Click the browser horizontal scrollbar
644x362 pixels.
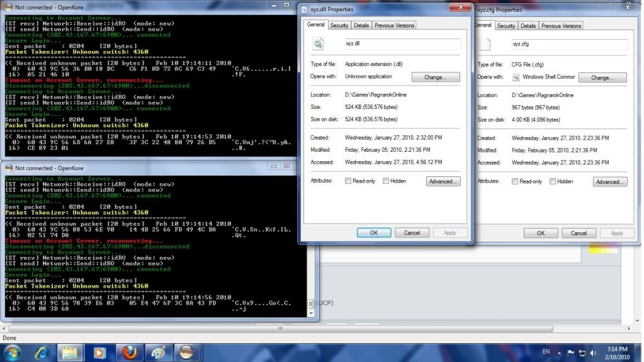pos(280,328)
